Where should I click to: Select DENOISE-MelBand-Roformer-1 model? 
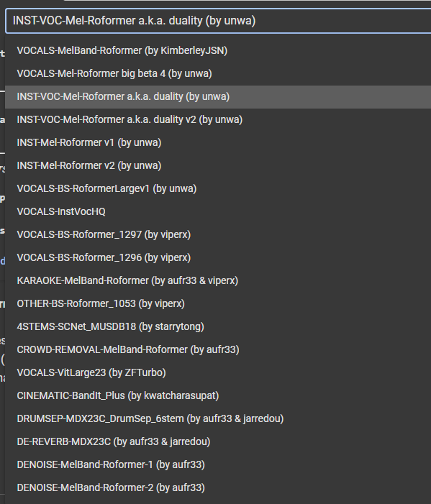click(218, 464)
